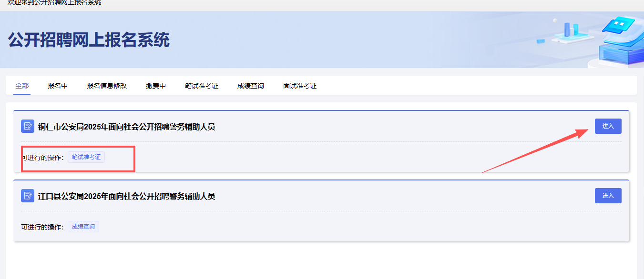
Task: Open the 报名信息修改 tab
Action: (x=107, y=86)
